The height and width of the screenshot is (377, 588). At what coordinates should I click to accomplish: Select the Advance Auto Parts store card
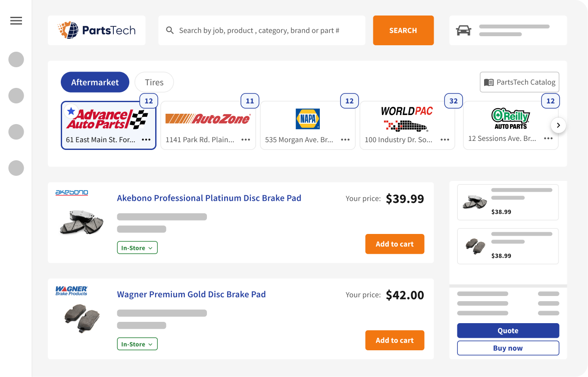pos(108,125)
